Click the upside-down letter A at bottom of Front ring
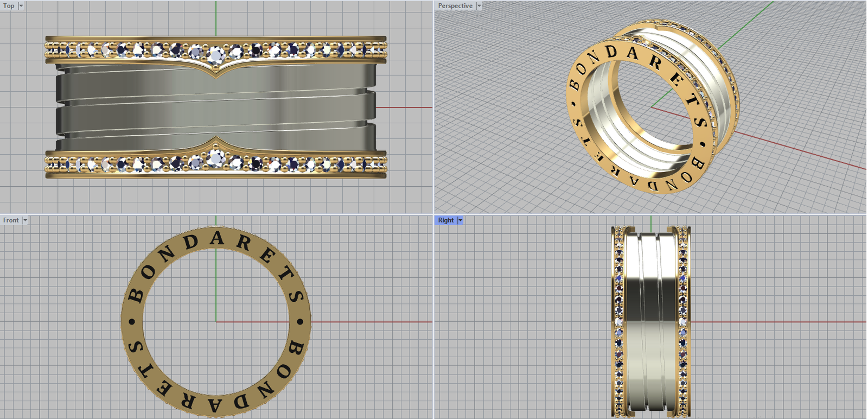 point(214,405)
